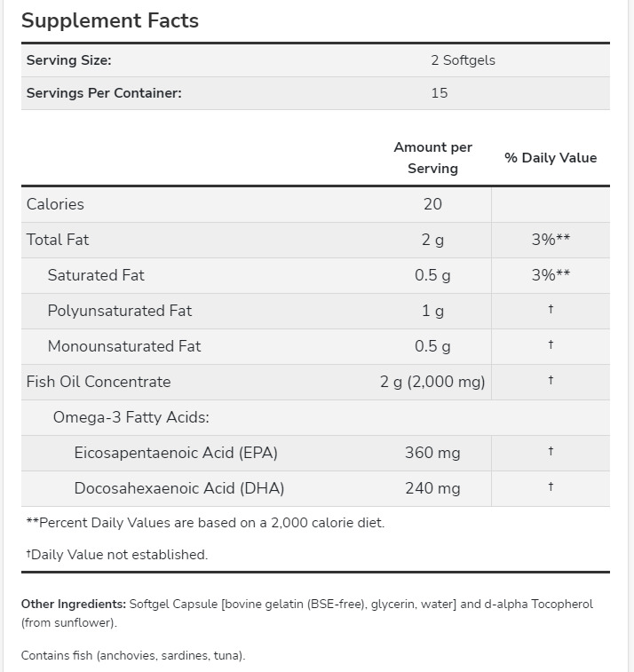Image resolution: width=634 pixels, height=672 pixels.
Task: Click the Polyunsaturated Fat row label
Action: point(120,311)
